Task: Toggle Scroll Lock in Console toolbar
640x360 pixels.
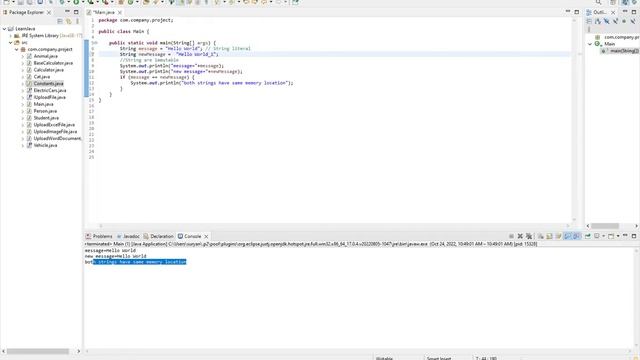Action: pos(549,236)
